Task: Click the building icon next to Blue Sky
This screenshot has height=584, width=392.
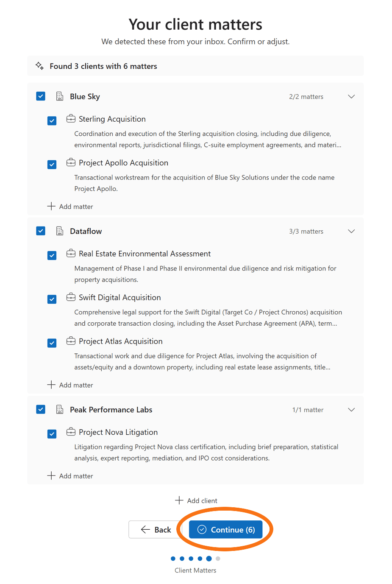Action: pos(60,96)
